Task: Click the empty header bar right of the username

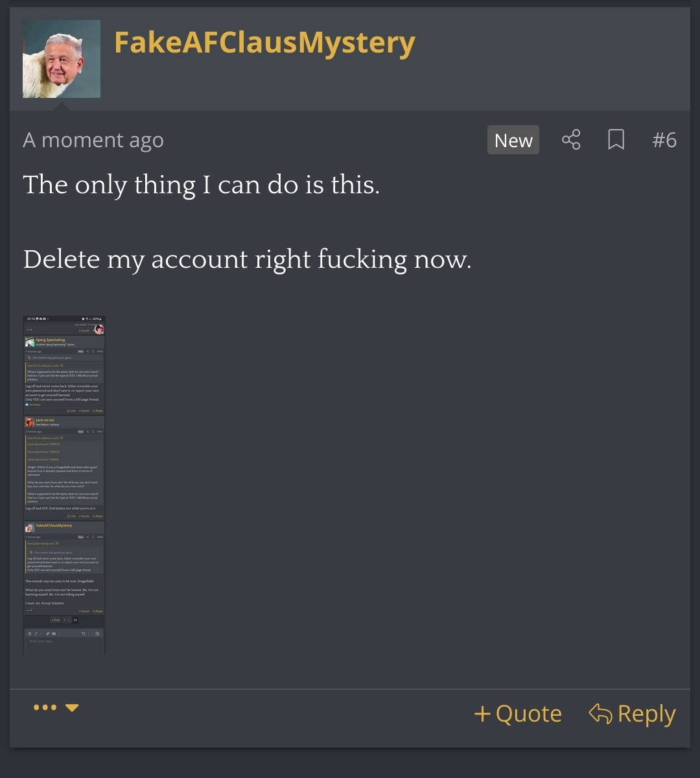Action: (551, 59)
